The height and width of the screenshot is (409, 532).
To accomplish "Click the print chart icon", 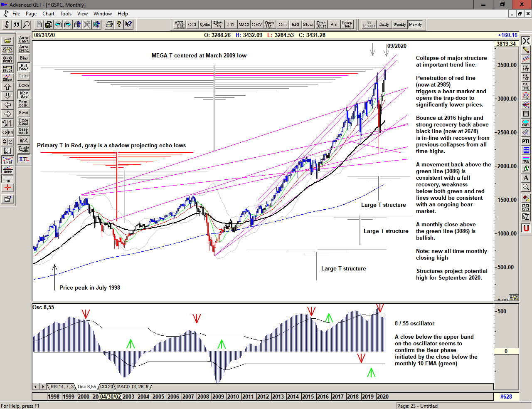I will tap(109, 25).
